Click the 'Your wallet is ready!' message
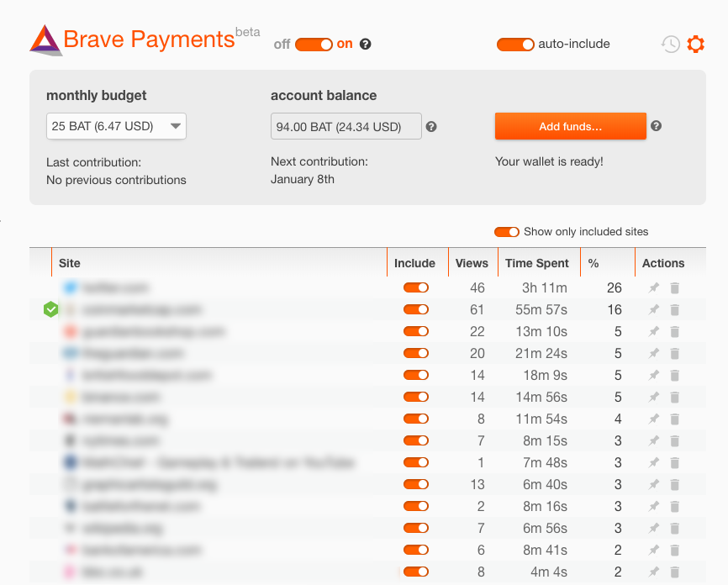The width and height of the screenshot is (728, 585). tap(549, 161)
